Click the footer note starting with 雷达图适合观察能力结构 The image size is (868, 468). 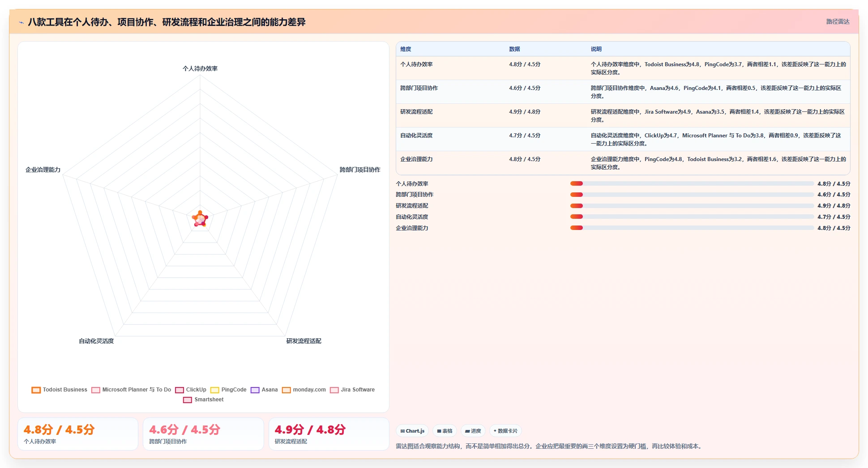point(550,446)
